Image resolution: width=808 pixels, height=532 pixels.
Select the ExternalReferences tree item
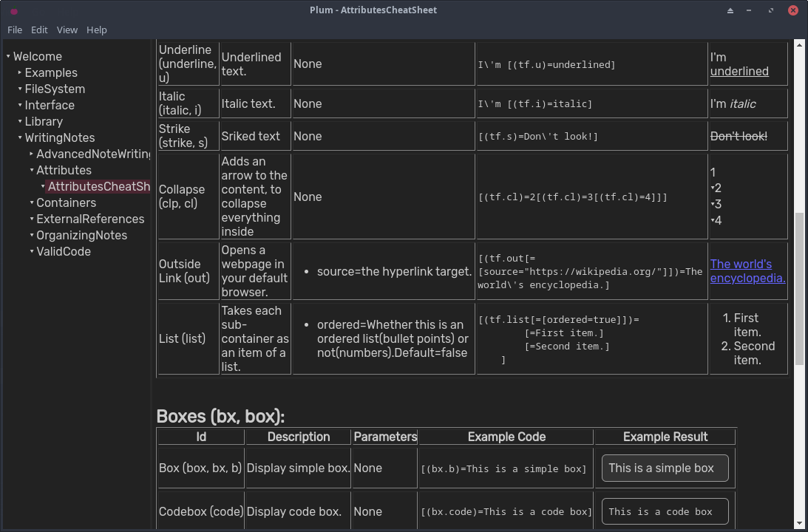[x=90, y=219]
